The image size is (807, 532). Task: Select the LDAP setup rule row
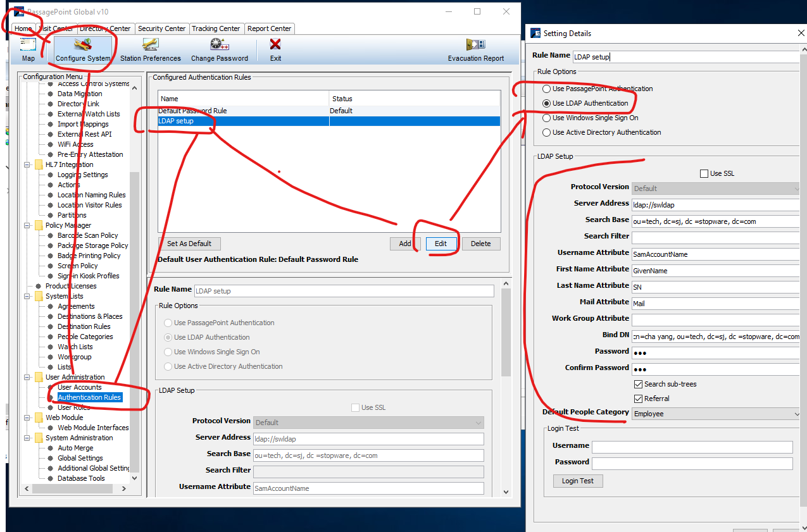[x=328, y=121]
